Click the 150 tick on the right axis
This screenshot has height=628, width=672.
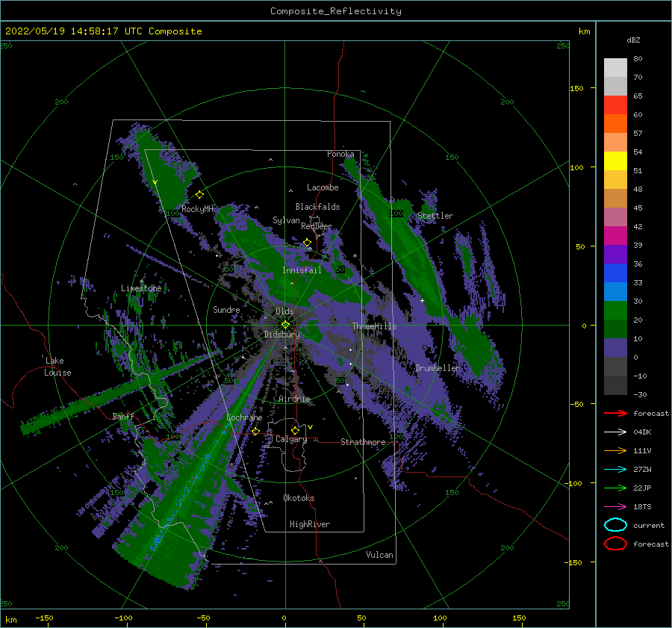pos(576,88)
